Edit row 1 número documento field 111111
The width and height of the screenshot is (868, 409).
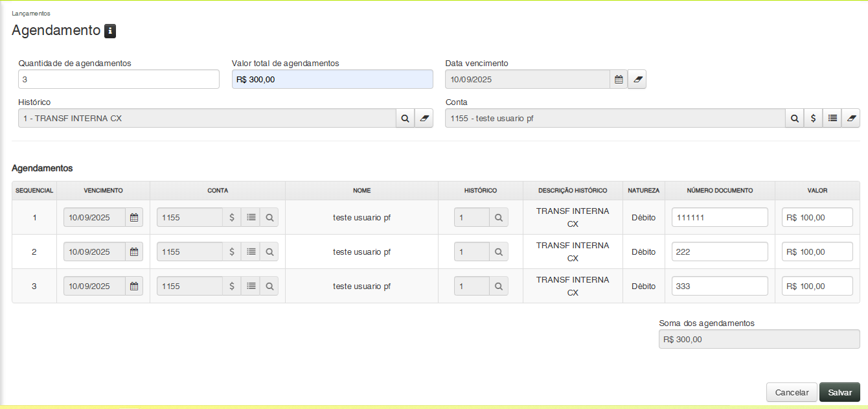(719, 218)
